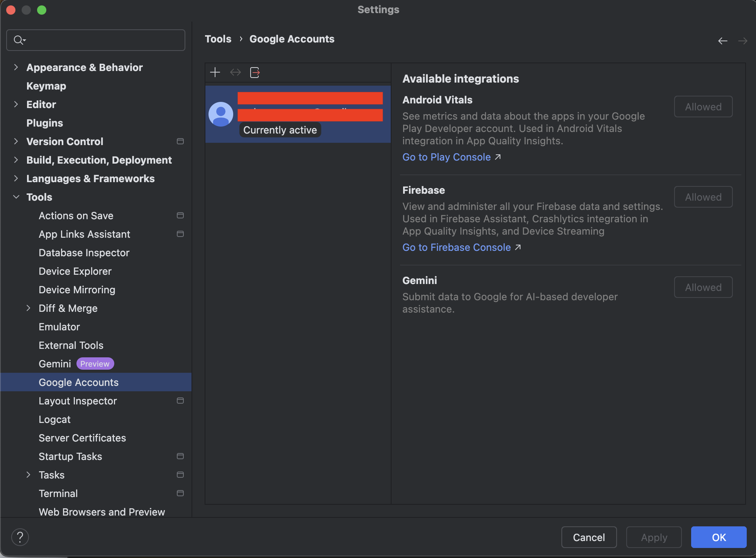The image size is (756, 558).
Task: Open the help question mark button
Action: [20, 537]
